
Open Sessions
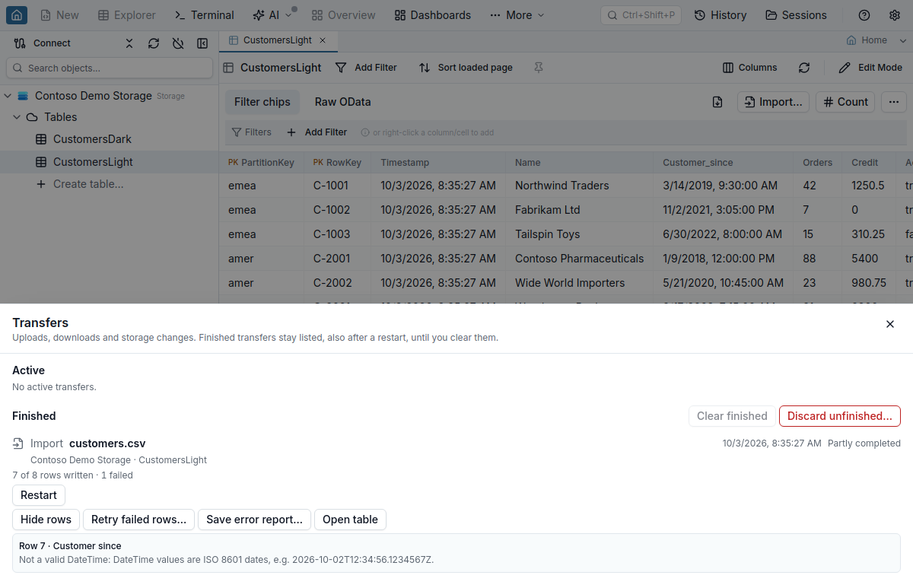796,15
